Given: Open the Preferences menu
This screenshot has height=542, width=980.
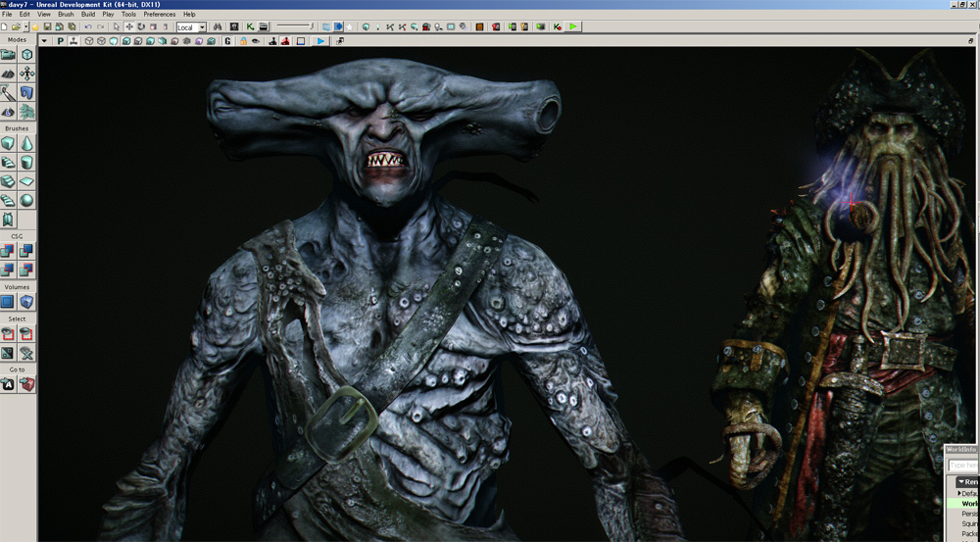Looking at the screenshot, I should point(160,14).
